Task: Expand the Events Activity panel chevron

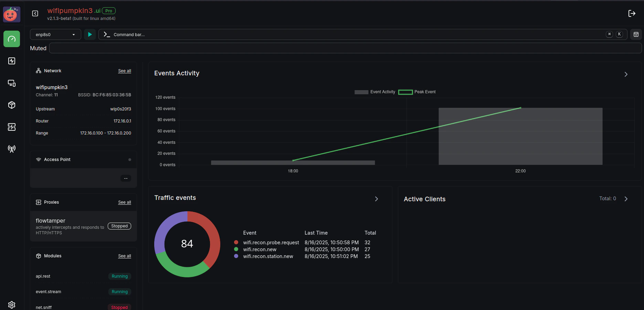Action: [x=626, y=74]
